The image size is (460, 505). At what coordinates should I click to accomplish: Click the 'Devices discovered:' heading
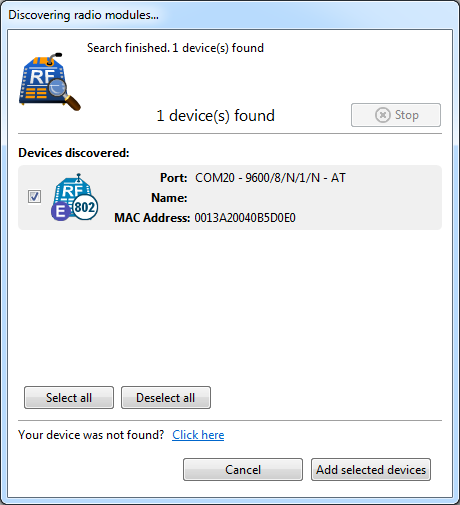click(x=74, y=153)
